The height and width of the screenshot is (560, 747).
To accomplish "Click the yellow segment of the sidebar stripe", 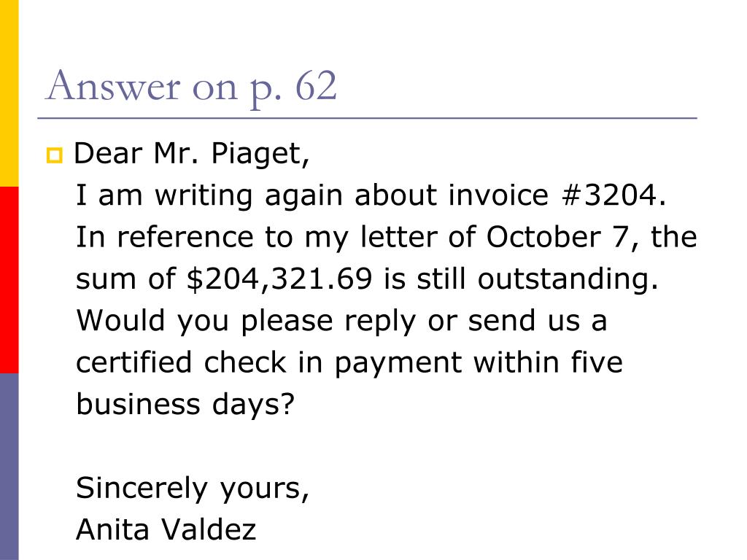I will tap(9, 93).
